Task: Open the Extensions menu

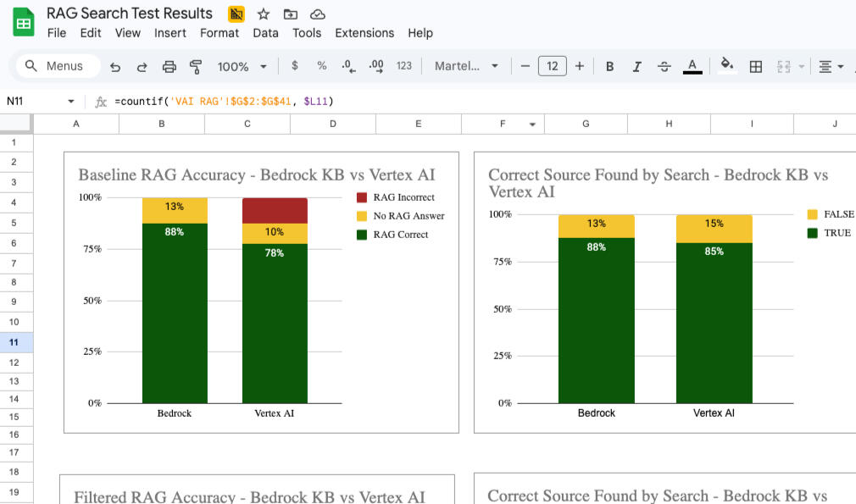Action: click(364, 33)
